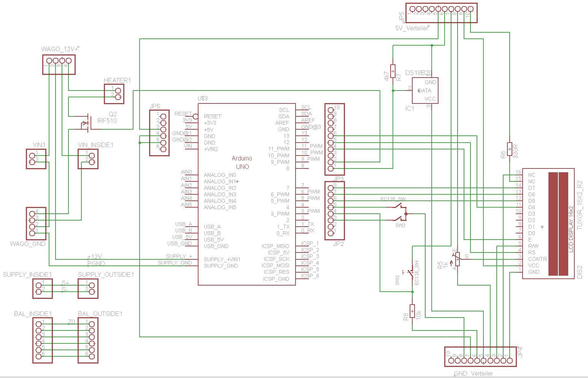The height and width of the screenshot is (378, 588).
Task: Click the Arduino UNO label text
Action: [x=242, y=162]
